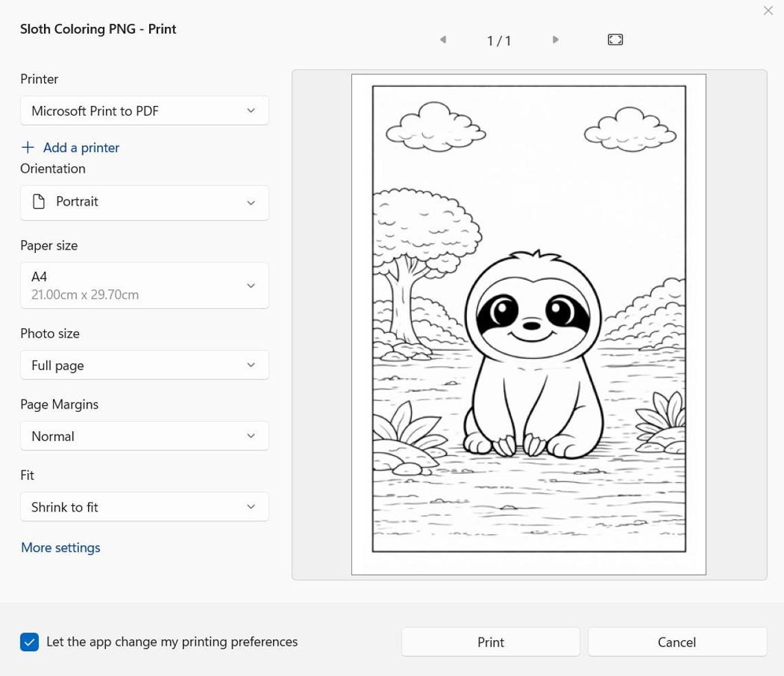Click the Sloth Coloring PNG - Print title
784x676 pixels.
click(98, 29)
